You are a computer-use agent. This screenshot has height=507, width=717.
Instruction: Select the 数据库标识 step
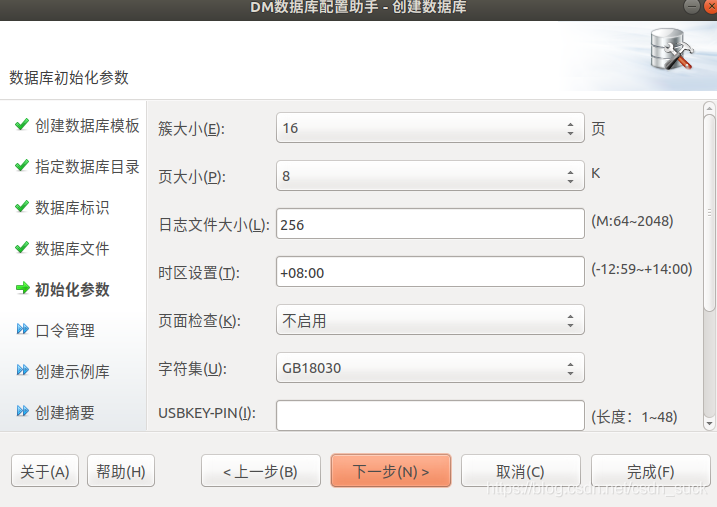72,208
